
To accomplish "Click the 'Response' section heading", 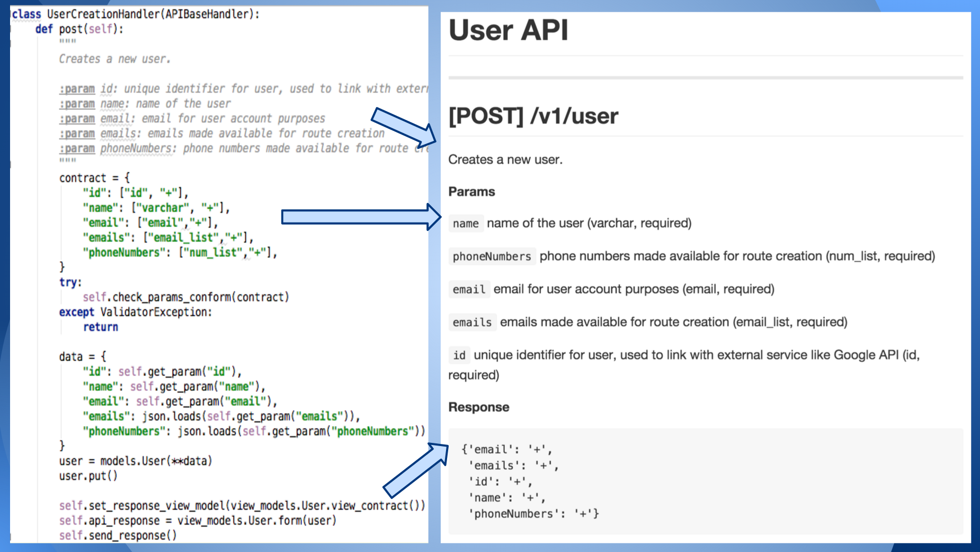I will pos(478,407).
